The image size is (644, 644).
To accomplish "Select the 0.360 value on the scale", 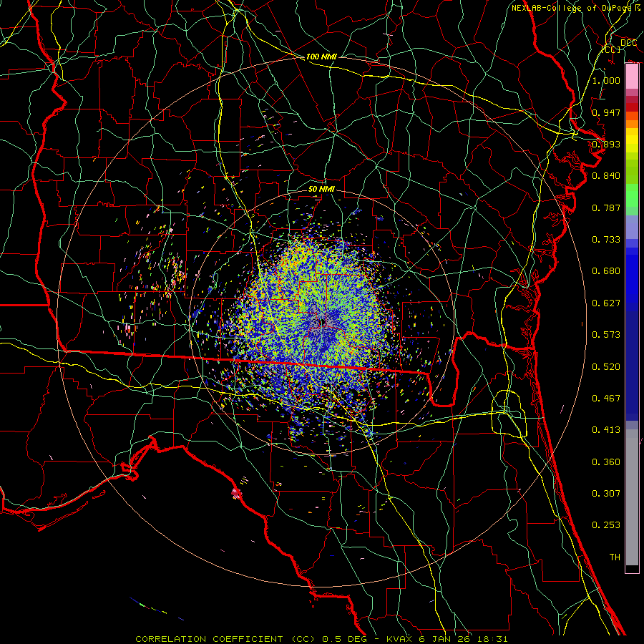I will click(x=606, y=462).
